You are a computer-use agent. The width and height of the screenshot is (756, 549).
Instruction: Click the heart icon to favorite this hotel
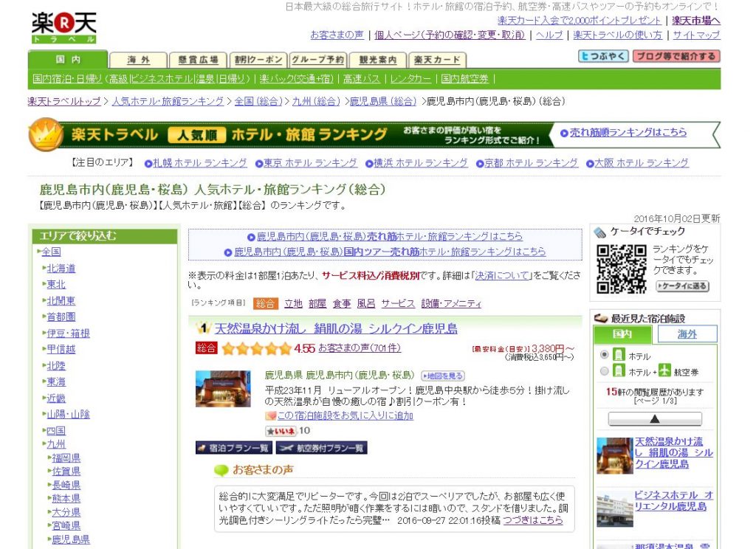[270, 416]
